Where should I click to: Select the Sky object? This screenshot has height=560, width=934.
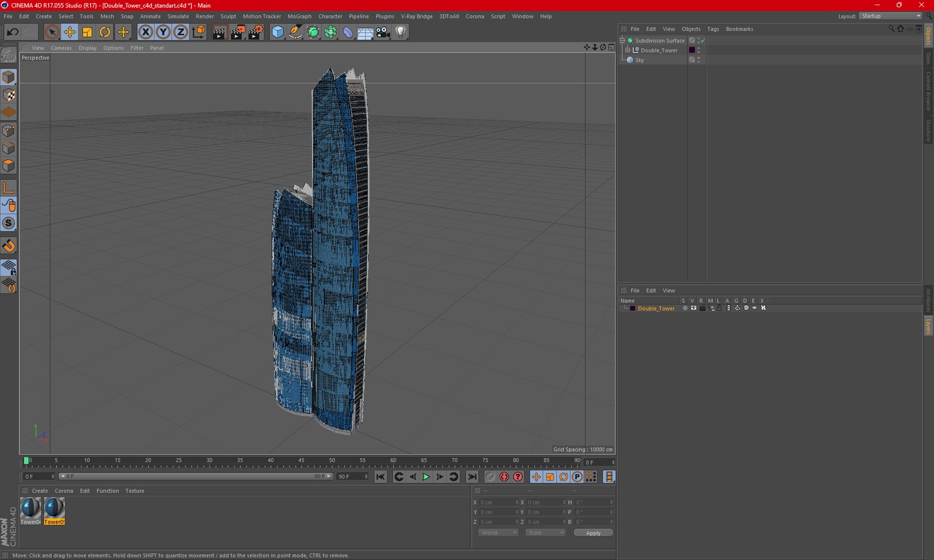click(639, 60)
